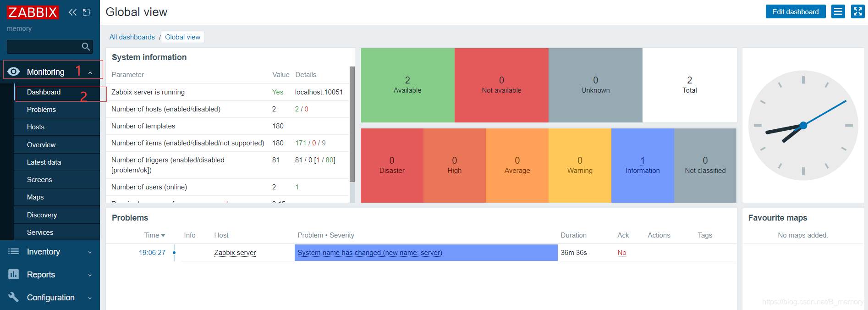The image size is (868, 310).
Task: Click the Information severity count 1
Action: point(643,161)
